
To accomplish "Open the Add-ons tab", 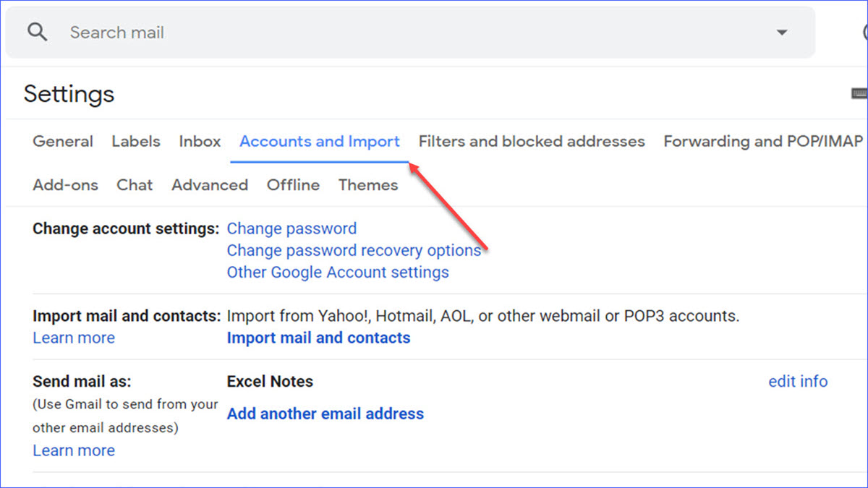I will 65,185.
